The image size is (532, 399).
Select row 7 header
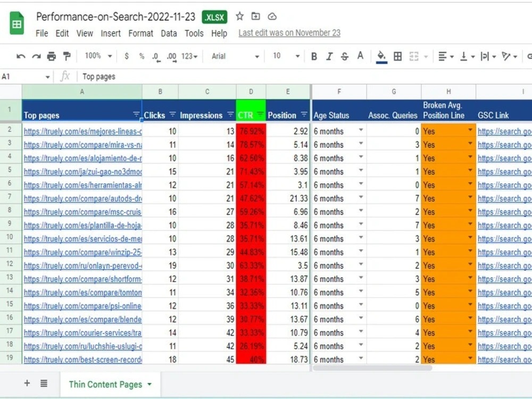11,197
